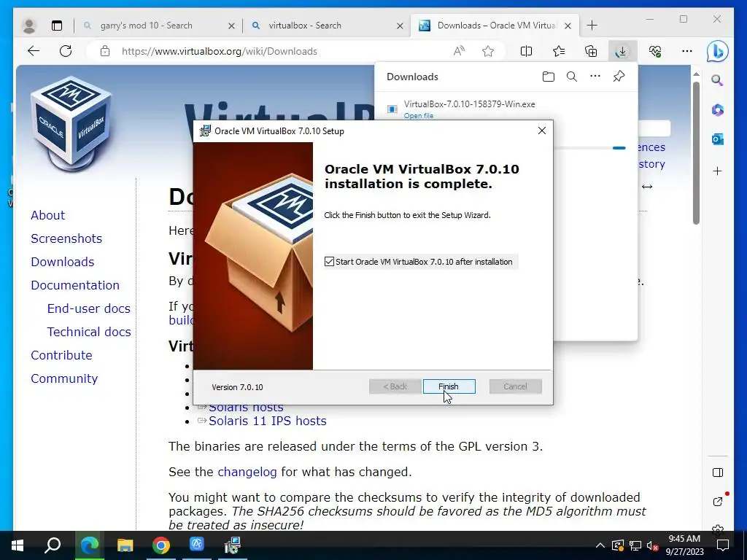Viewport: 747px width, 560px height.
Task: Toggle Downloads toolbar button
Action: click(x=623, y=51)
